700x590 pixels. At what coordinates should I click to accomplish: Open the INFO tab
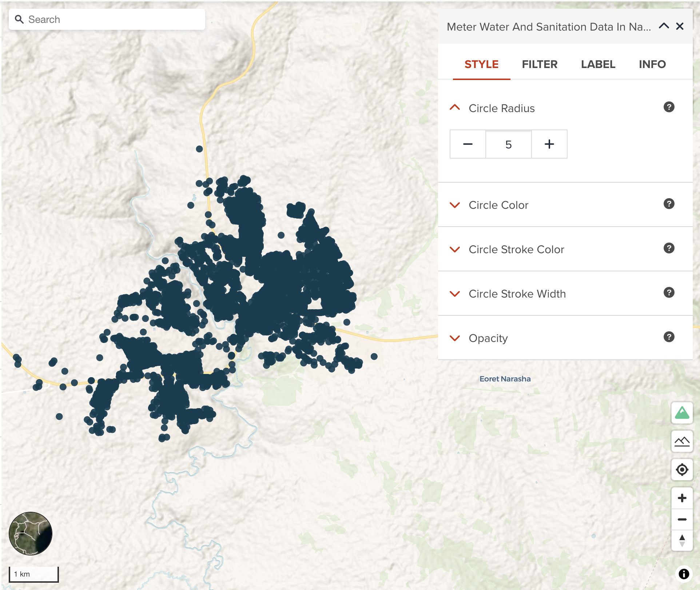pos(652,64)
